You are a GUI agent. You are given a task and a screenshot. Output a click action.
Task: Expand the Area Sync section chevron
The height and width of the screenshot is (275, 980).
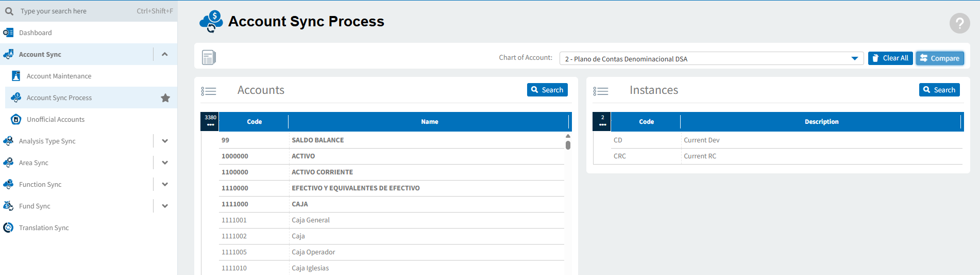pyautogui.click(x=165, y=163)
